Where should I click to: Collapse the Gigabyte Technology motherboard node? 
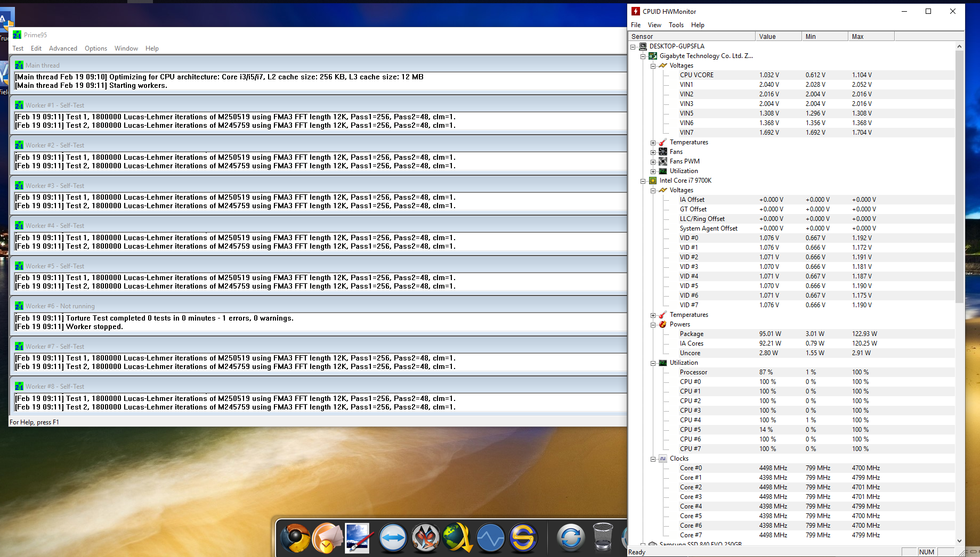tap(643, 56)
